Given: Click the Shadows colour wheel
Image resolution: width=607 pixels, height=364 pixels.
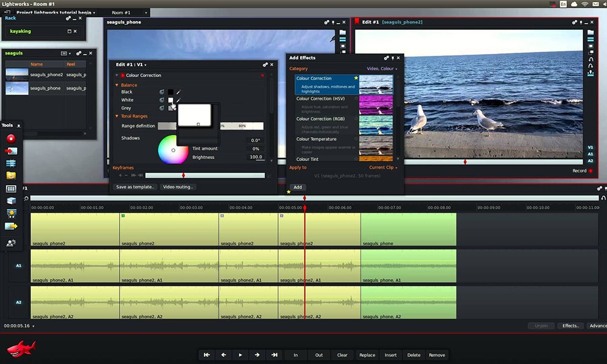Looking at the screenshot, I should coord(173,150).
